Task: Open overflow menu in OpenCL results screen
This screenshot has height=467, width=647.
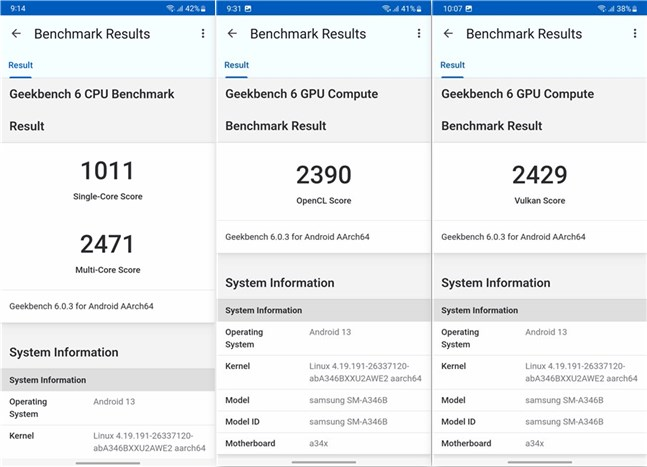Action: click(419, 33)
